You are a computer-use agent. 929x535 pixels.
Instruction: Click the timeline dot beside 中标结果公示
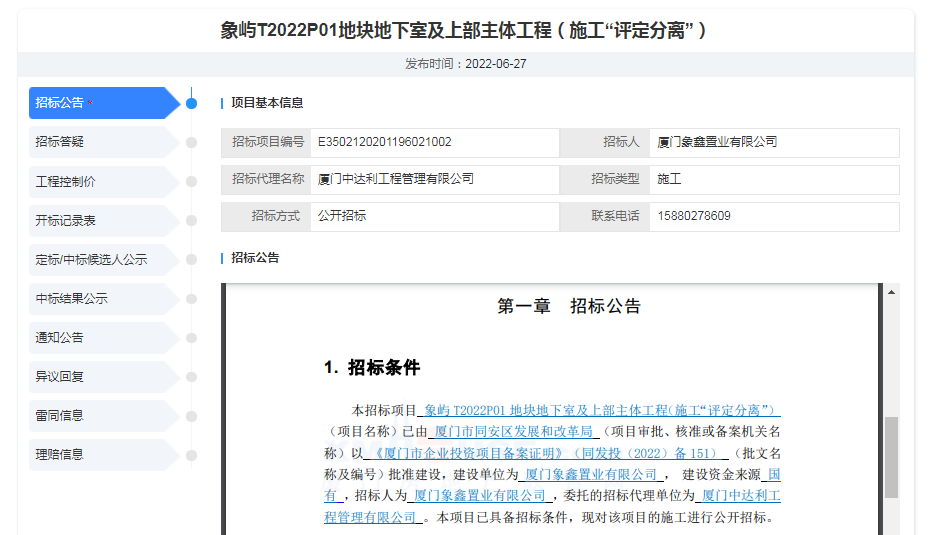pos(191,299)
